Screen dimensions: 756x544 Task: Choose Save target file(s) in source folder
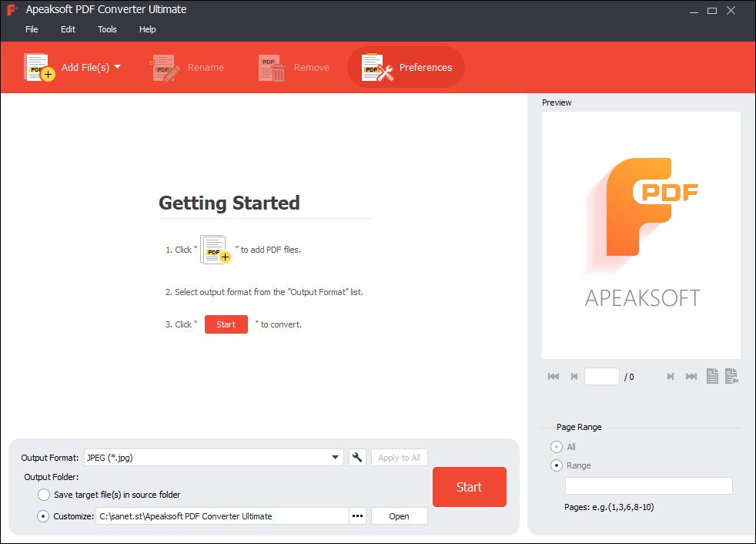tap(44, 495)
